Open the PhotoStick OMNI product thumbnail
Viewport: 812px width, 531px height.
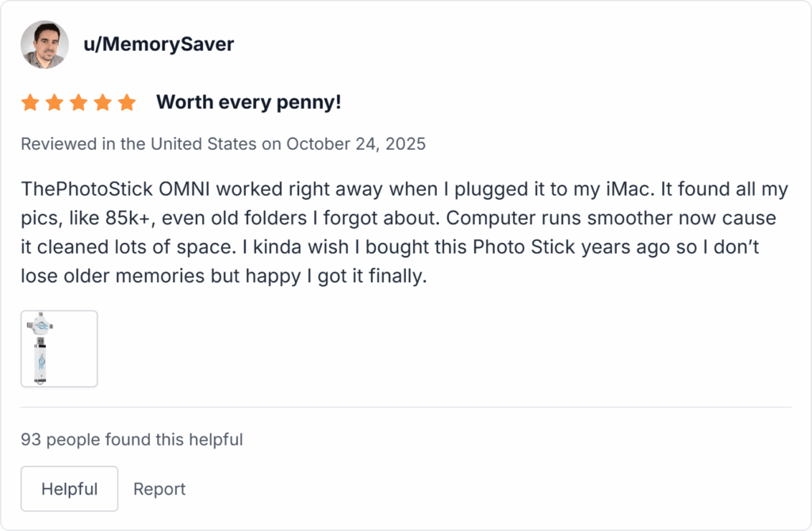pos(59,349)
